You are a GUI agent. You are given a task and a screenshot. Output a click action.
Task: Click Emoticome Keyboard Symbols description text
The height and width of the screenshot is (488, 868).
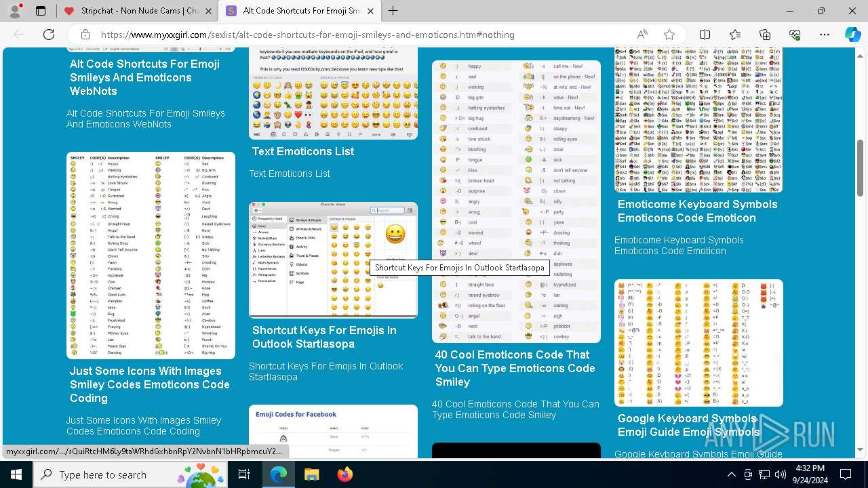tap(679, 245)
